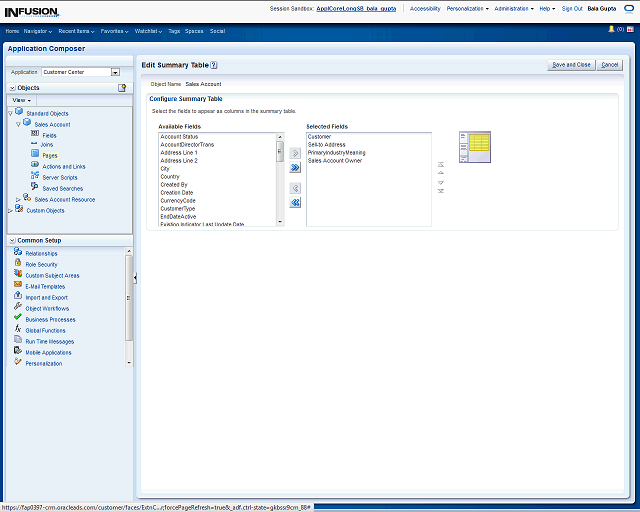This screenshot has width=640, height=512.
Task: Open E-Mail Templates in Common Setup
Action: (45, 286)
